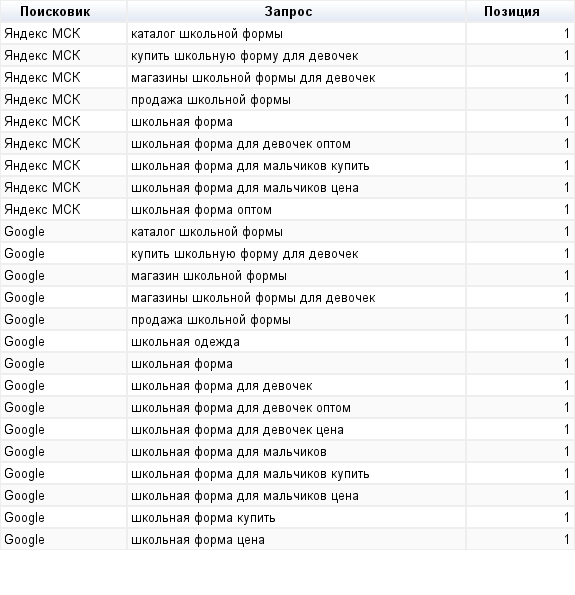Screen dimensions: 575x595
Task: Click the Поисковик column header
Action: point(55,11)
